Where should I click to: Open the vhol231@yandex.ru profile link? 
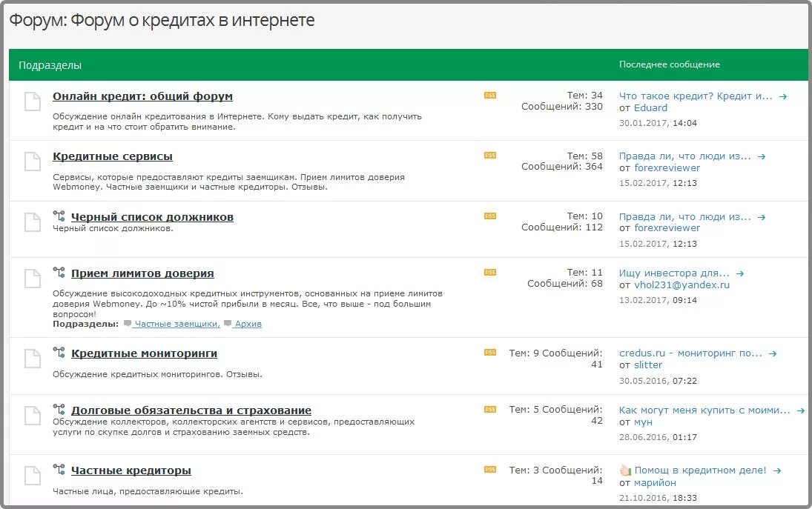(x=684, y=284)
